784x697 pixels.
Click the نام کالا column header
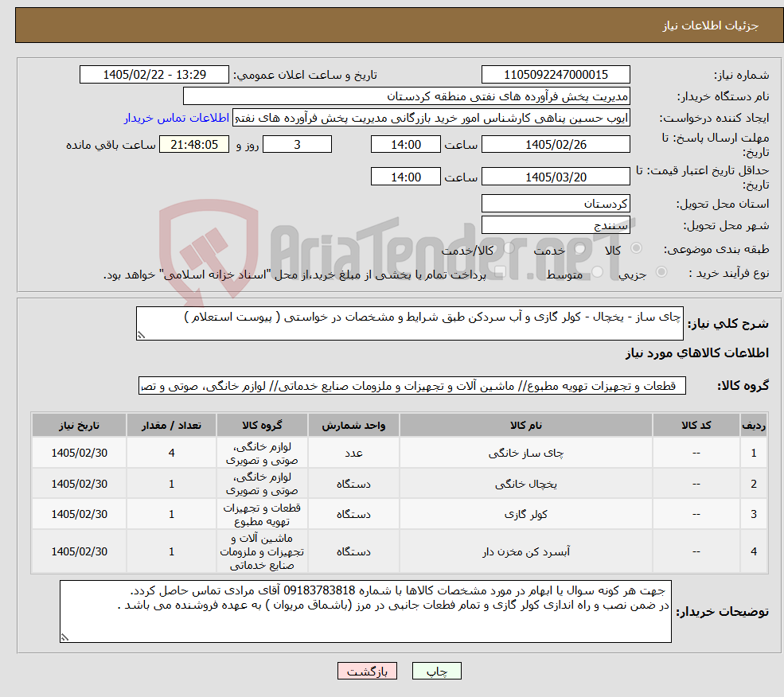(x=526, y=425)
